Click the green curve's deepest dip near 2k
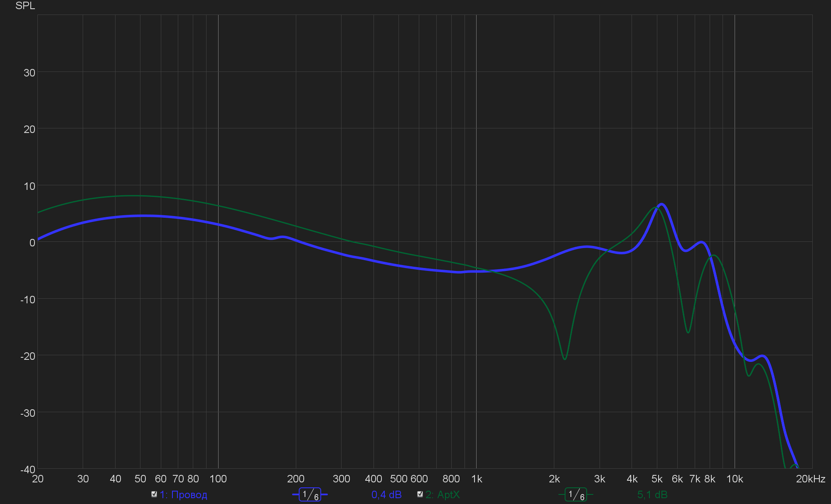This screenshot has width=831, height=504. pyautogui.click(x=565, y=359)
